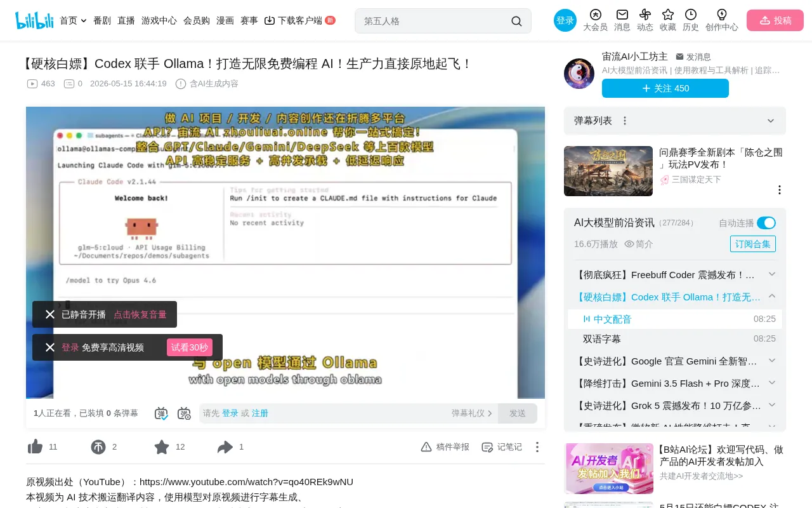Open more options beside 记笔记
812x508 pixels.
537,447
